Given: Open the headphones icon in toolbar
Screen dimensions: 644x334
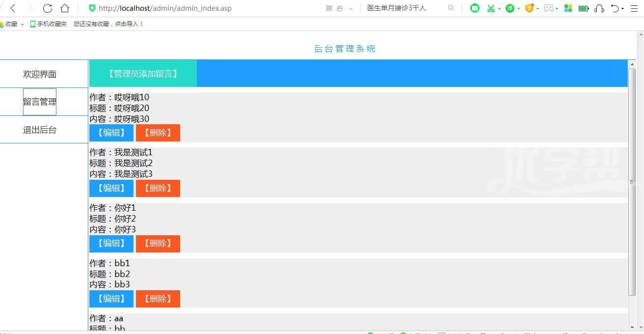Looking at the screenshot, I should (x=599, y=8).
